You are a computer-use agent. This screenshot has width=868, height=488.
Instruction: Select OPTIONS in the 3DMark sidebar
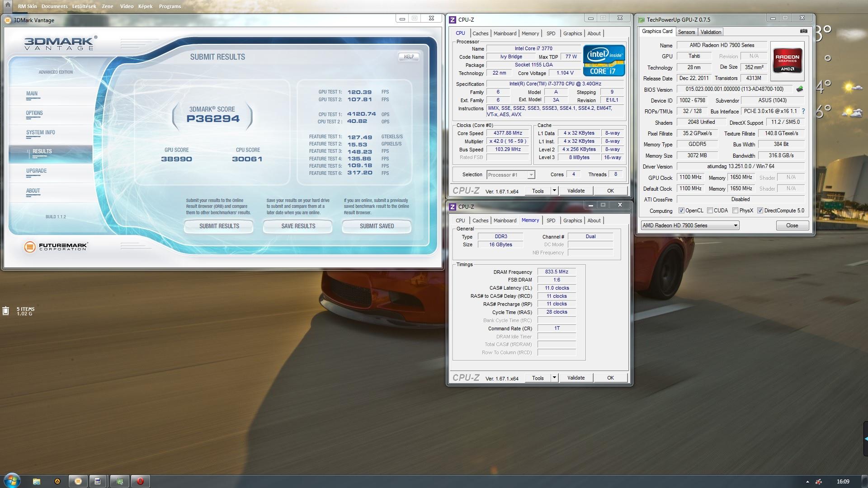click(x=34, y=113)
